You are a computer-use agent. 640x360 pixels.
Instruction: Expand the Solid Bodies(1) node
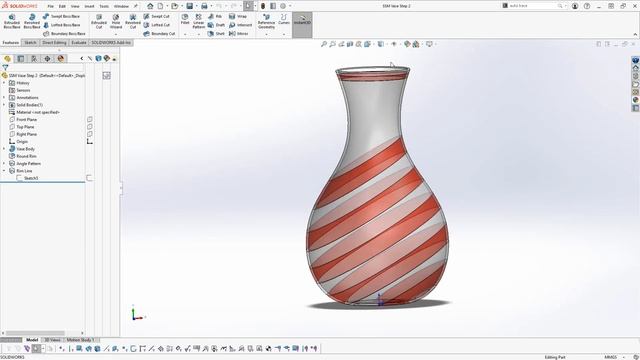point(4,105)
